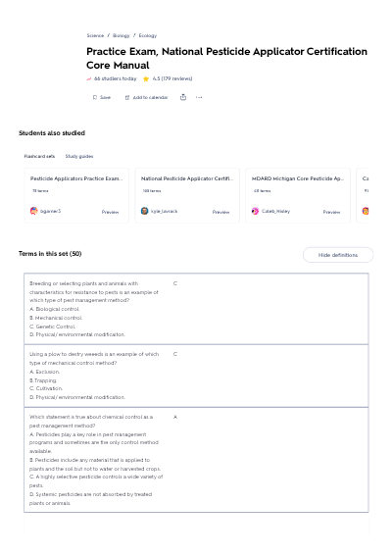Switch to the Flashcard sets tab
Image resolution: width=392 pixels, height=554 pixels.
point(39,156)
